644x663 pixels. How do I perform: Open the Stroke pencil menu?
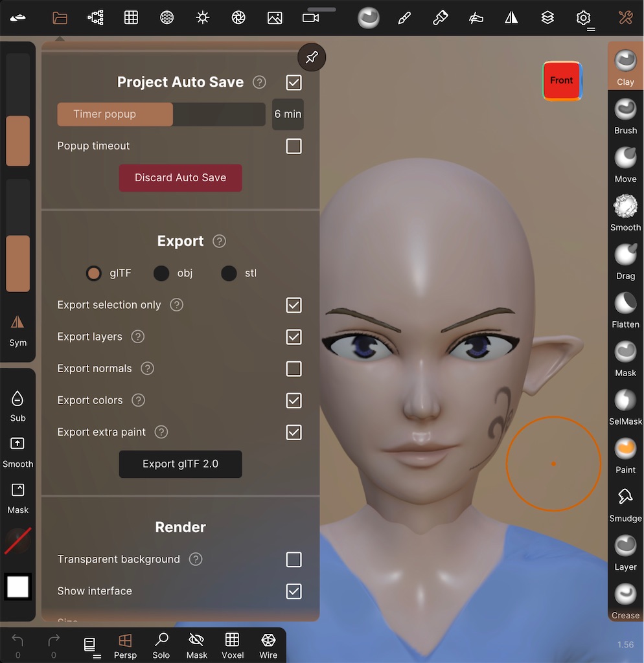point(404,17)
